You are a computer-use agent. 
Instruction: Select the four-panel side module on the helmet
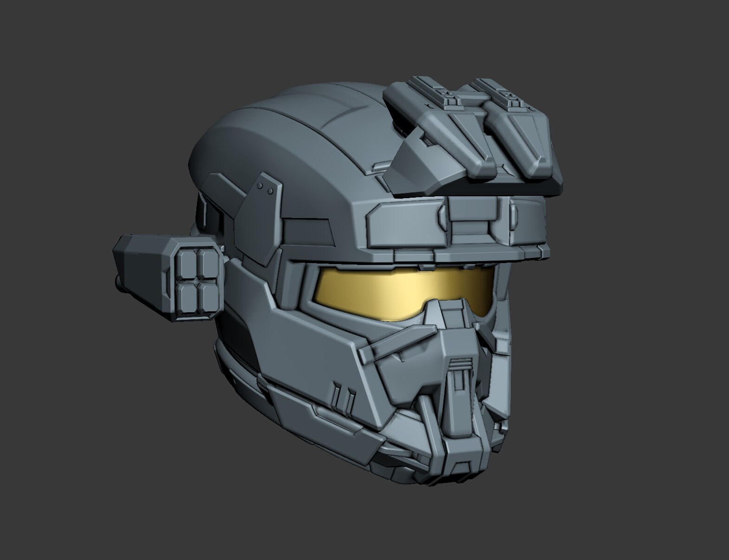click(x=169, y=277)
